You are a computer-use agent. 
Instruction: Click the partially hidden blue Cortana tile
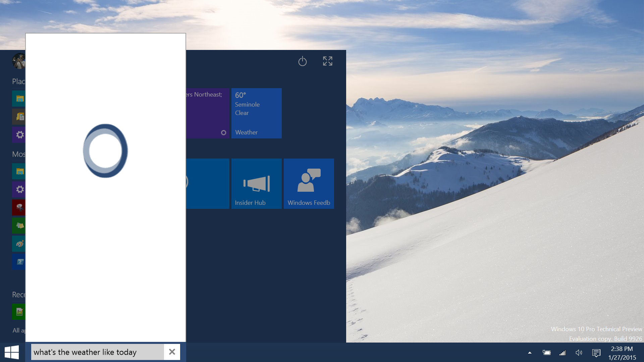[x=208, y=184]
